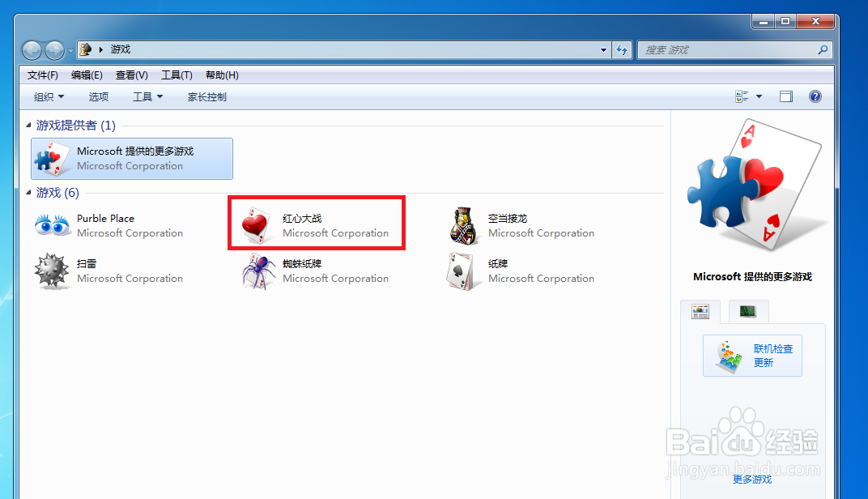This screenshot has width=868, height=499.
Task: Expand the address bar history dropdown
Action: point(603,50)
